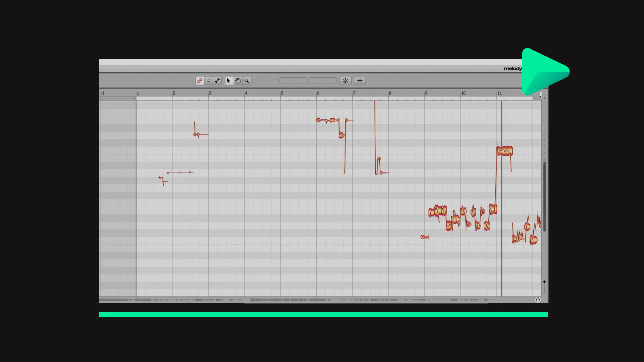Click bar 1 on the time ruler
This screenshot has height=362, width=644.
click(x=138, y=93)
